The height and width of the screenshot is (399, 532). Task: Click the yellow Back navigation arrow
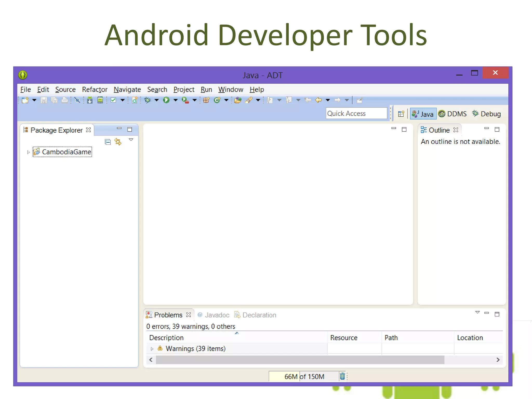[x=318, y=100]
